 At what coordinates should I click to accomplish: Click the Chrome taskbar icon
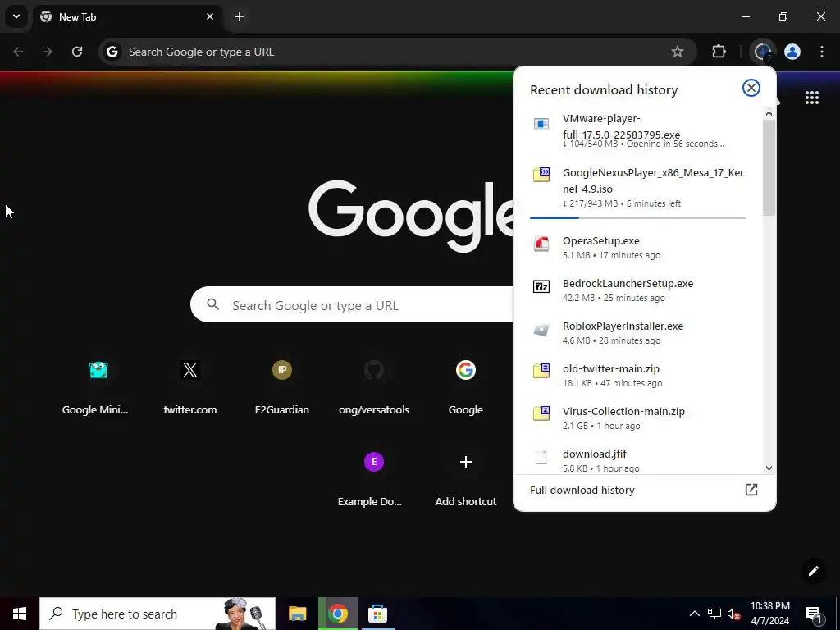tap(337, 614)
